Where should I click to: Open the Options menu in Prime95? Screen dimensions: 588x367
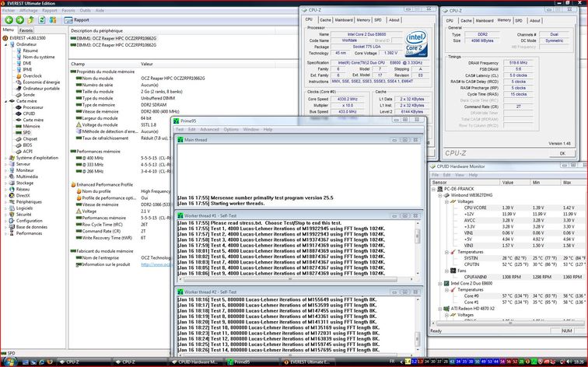tap(231, 129)
